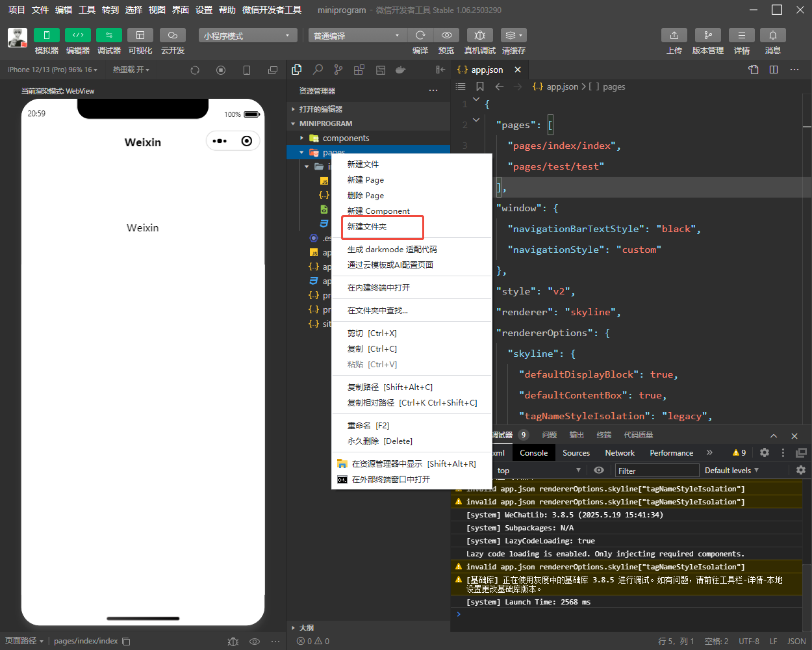This screenshot has height=650, width=812.
Task: Navigate back with the editor left arrow
Action: 500,86
